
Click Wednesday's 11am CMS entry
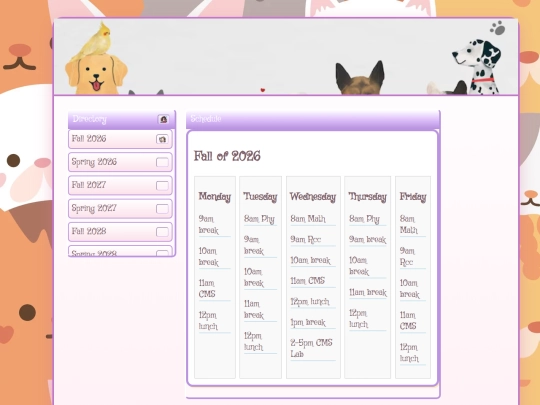click(313, 281)
